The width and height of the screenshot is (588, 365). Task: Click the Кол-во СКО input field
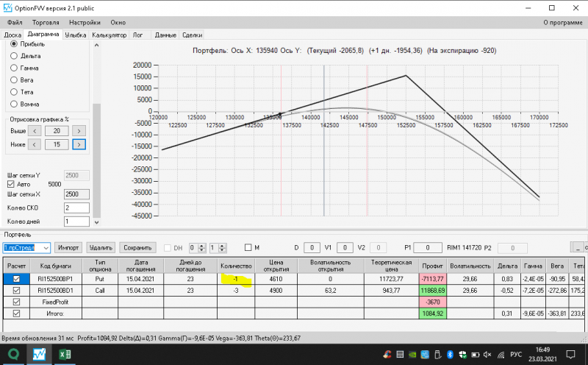(x=76, y=208)
